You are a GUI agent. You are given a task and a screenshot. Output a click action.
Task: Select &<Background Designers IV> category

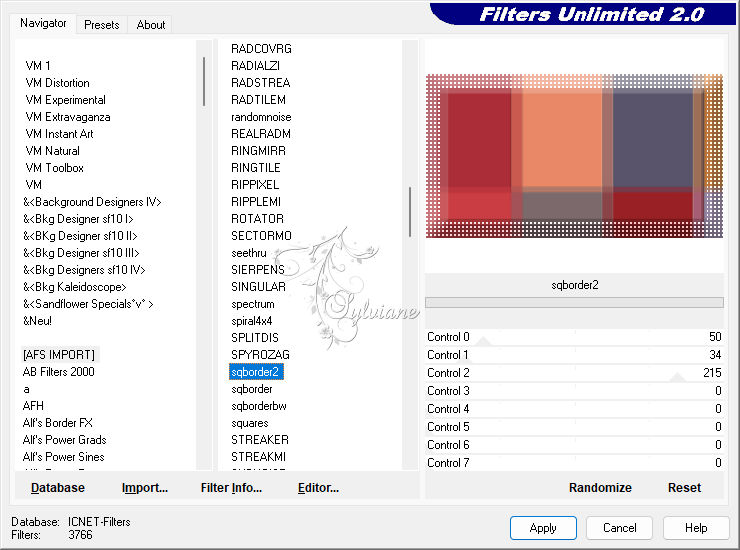pos(92,202)
